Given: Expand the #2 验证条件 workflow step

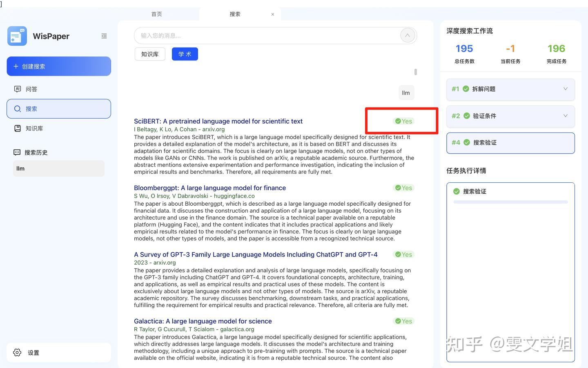Looking at the screenshot, I should pyautogui.click(x=565, y=116).
